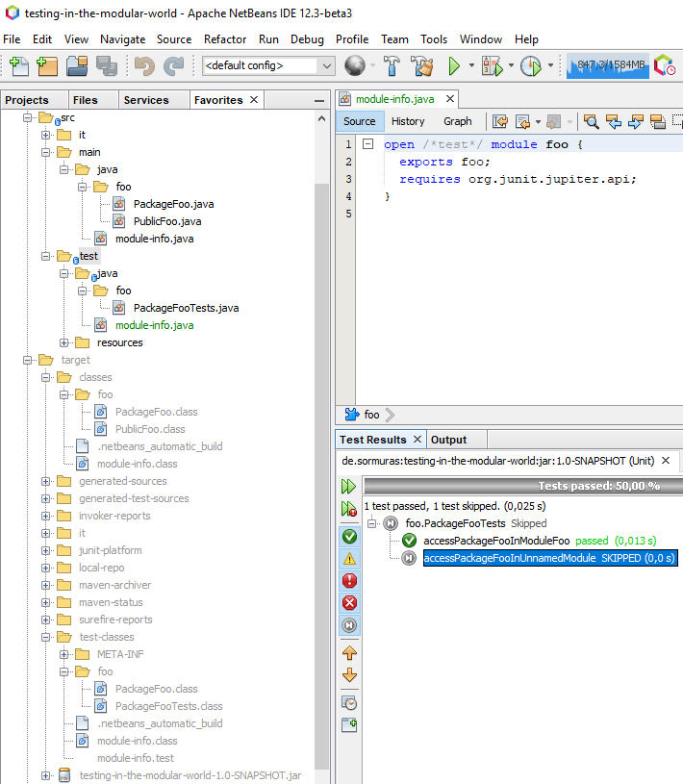Collapse the target folder node

pyautogui.click(x=28, y=360)
